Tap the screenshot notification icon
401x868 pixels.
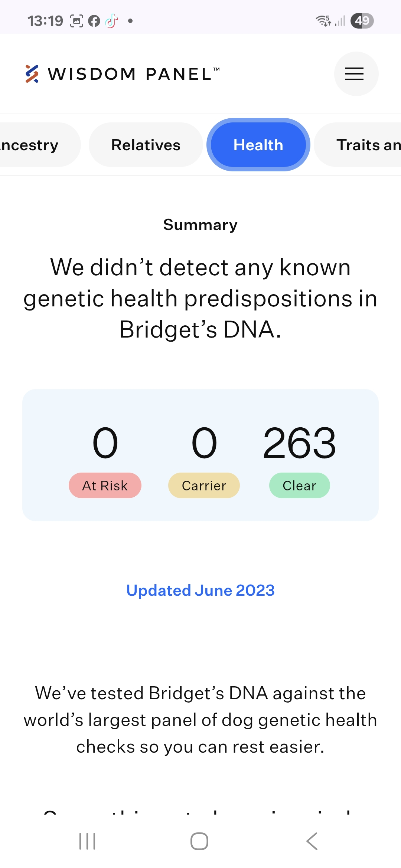click(x=76, y=21)
